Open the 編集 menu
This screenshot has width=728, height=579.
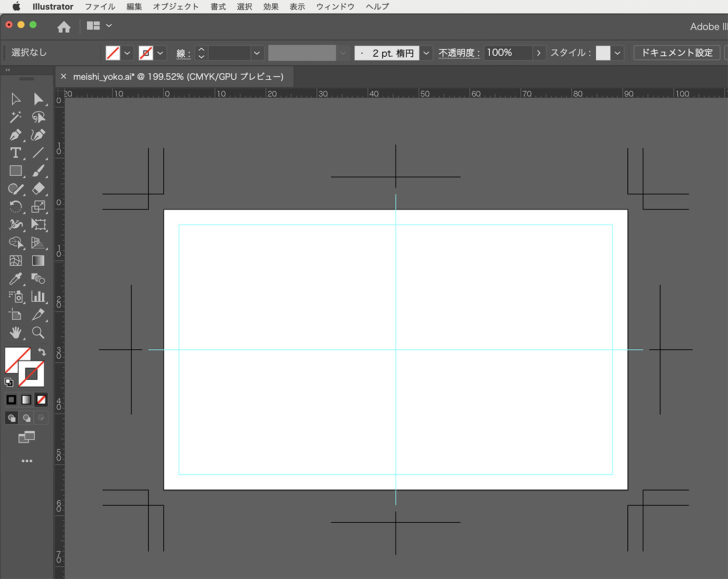pyautogui.click(x=134, y=6)
